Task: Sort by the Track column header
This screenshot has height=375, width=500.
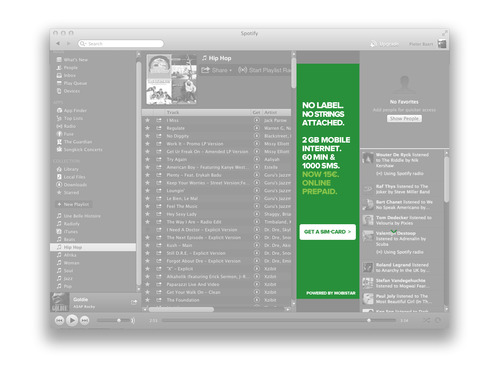Action: 207,112
